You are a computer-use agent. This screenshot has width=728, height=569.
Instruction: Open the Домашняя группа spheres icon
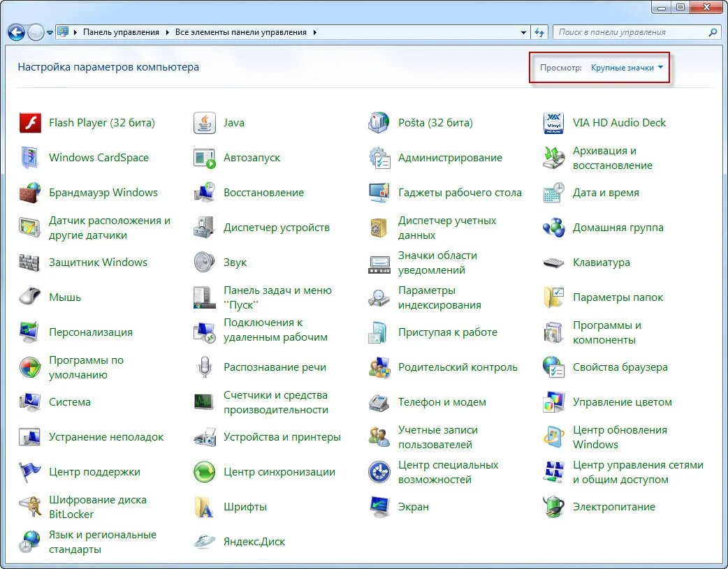(x=553, y=228)
